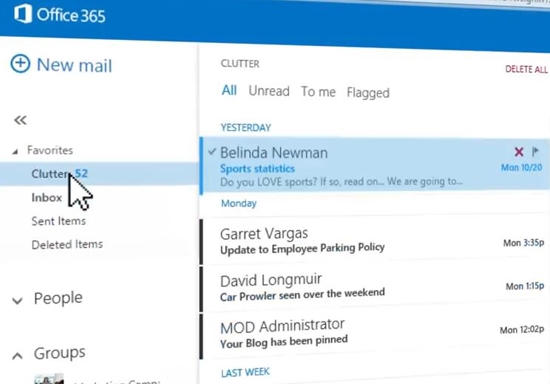
Task: Delete Belinda Newman message with red X
Action: click(x=519, y=152)
